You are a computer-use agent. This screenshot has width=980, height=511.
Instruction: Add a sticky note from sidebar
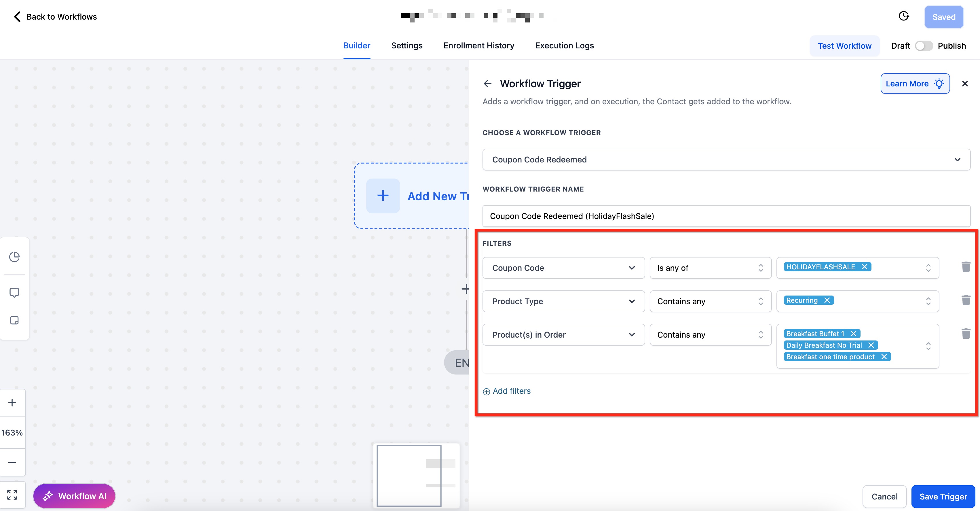pos(14,320)
